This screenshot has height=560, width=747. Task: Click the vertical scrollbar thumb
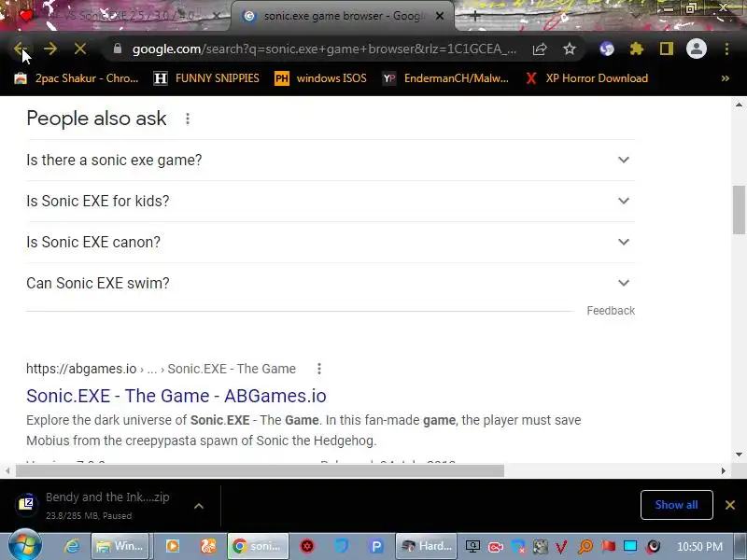[x=739, y=210]
